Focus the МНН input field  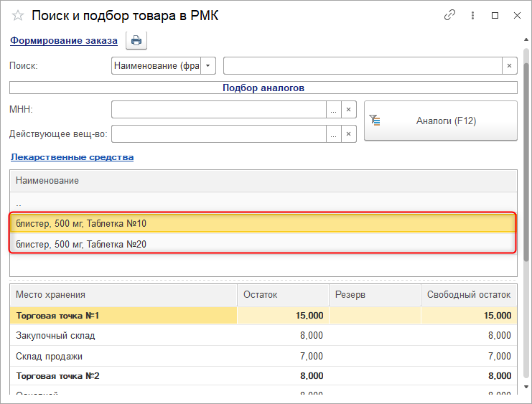[x=219, y=110]
